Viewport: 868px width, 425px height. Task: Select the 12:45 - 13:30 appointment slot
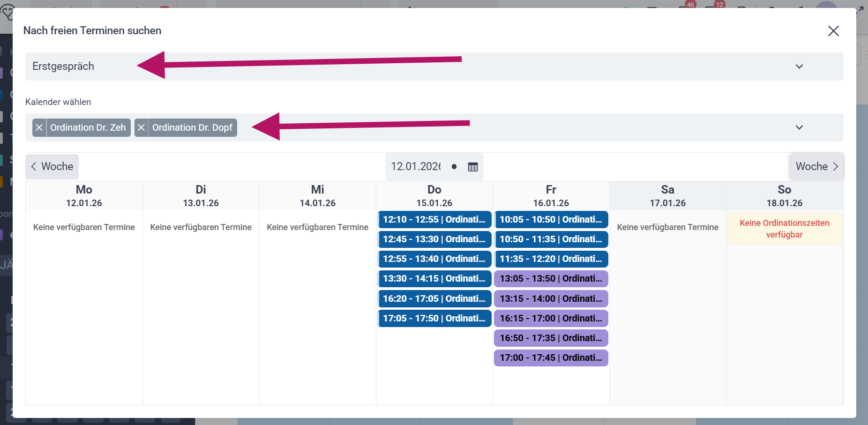click(434, 239)
